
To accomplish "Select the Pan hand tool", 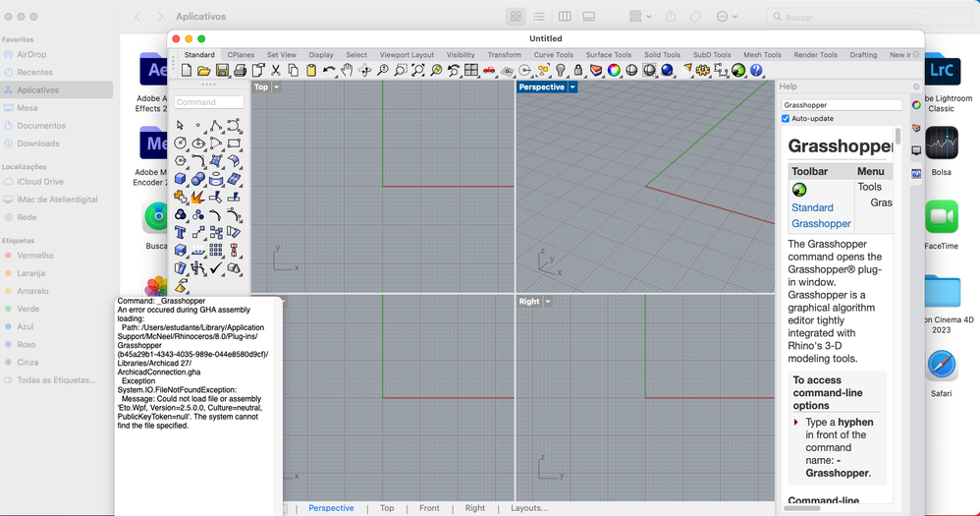I will tap(347, 71).
